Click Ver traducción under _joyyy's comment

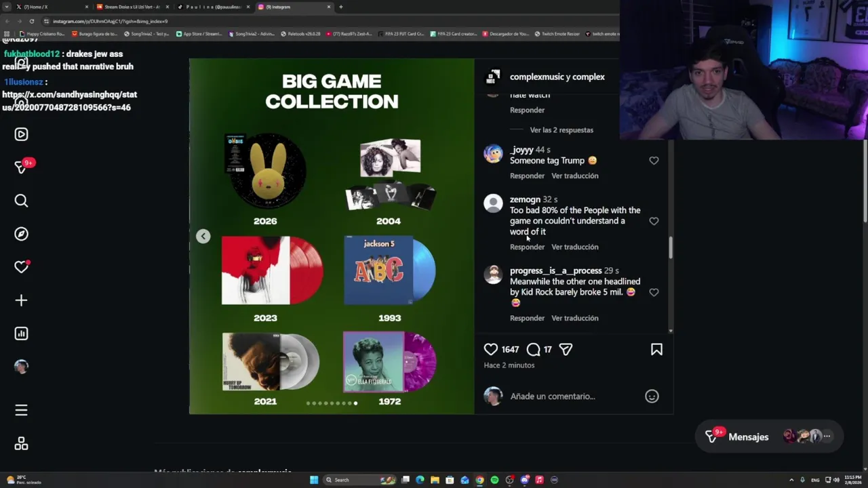point(575,176)
